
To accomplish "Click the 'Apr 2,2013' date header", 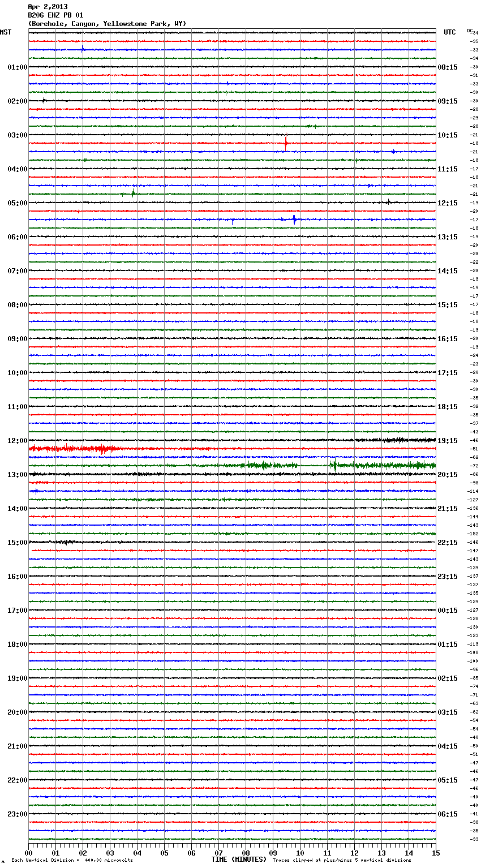I will point(48,7).
